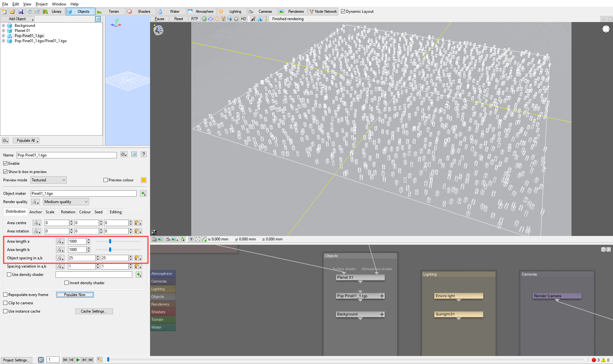This screenshot has height=364, width=613.
Task: Create a new project file
Action: [x=4, y=11]
